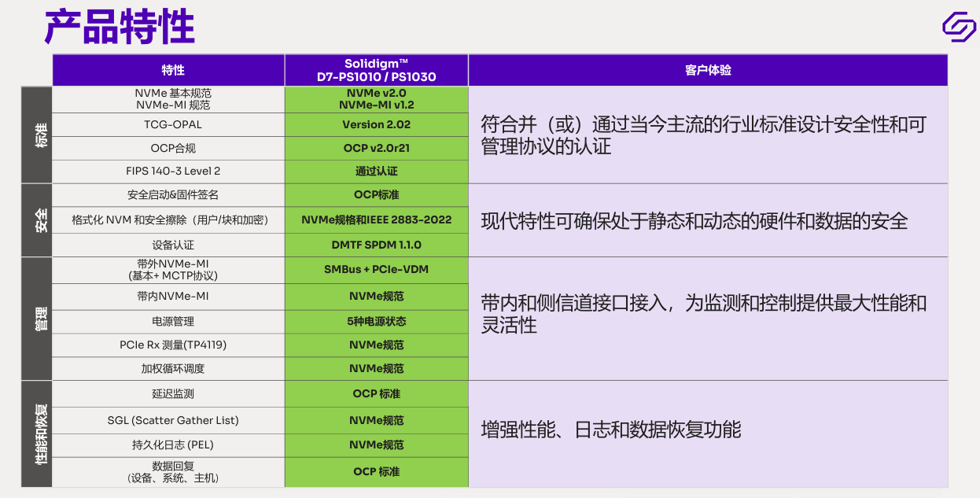Click the "安全启动&固件签名" cell
Screen dimensions: 980x498
tap(168, 195)
